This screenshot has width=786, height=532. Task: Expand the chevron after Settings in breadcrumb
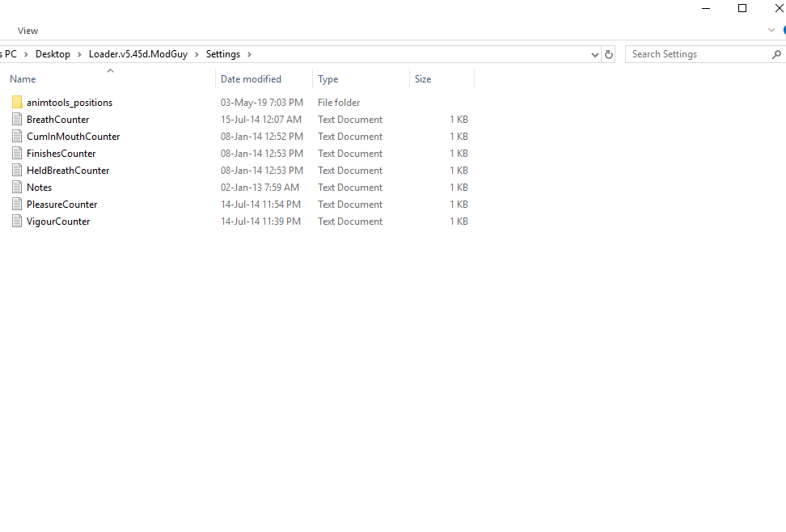(x=249, y=54)
